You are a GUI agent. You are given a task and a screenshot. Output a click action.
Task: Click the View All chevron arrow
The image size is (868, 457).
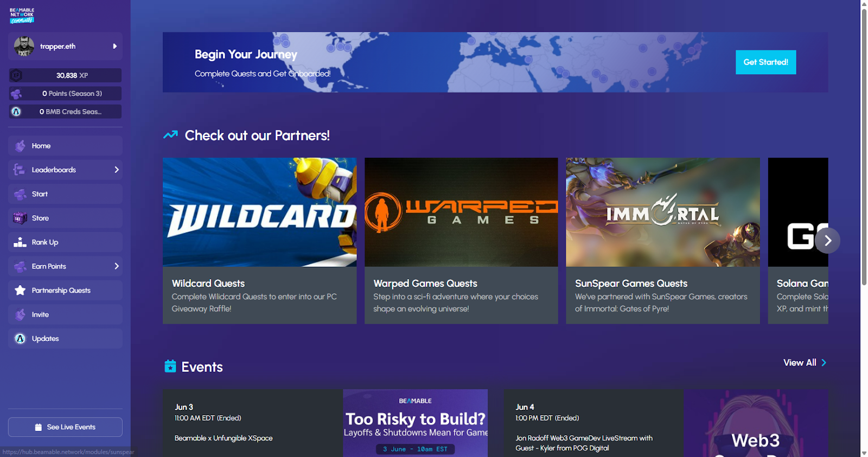pos(824,363)
